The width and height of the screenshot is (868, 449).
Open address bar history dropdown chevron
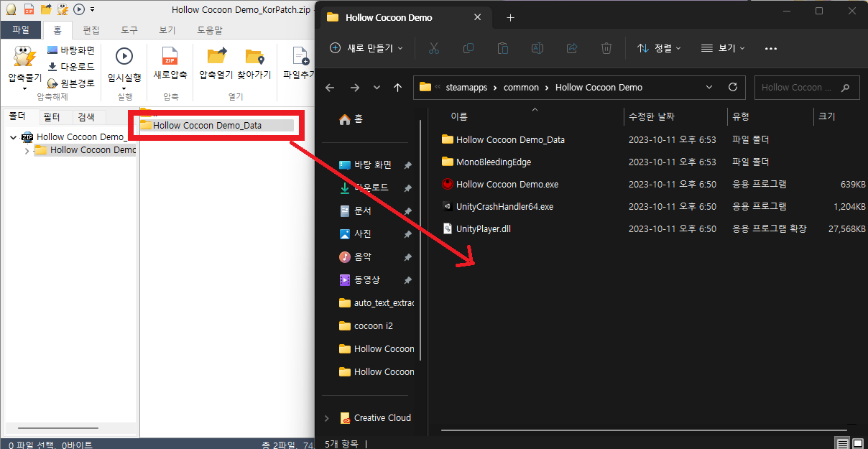point(709,88)
